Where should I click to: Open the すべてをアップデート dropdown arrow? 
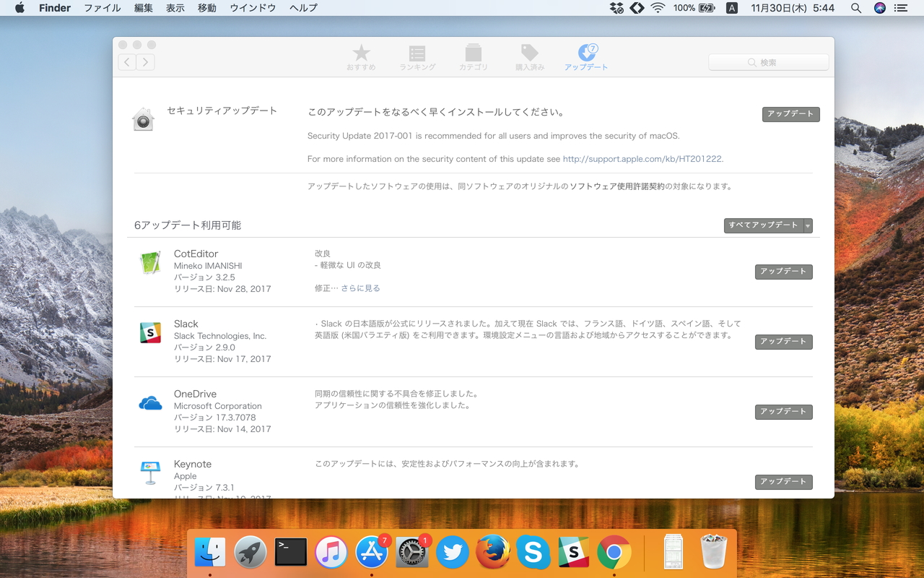coord(807,225)
